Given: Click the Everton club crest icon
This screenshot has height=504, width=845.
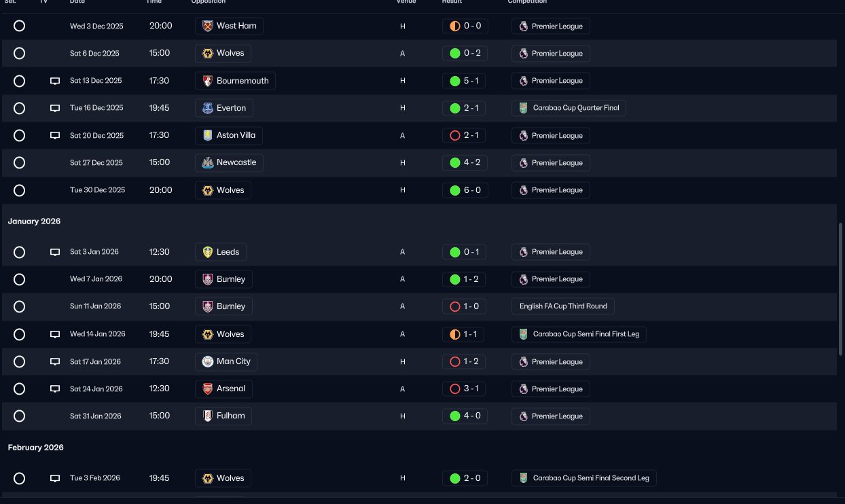Looking at the screenshot, I should tap(208, 108).
